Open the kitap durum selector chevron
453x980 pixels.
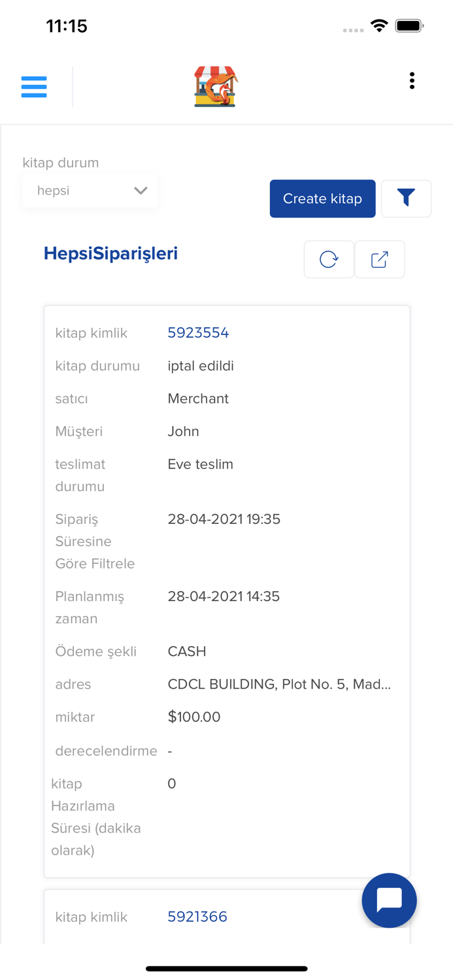tap(140, 191)
